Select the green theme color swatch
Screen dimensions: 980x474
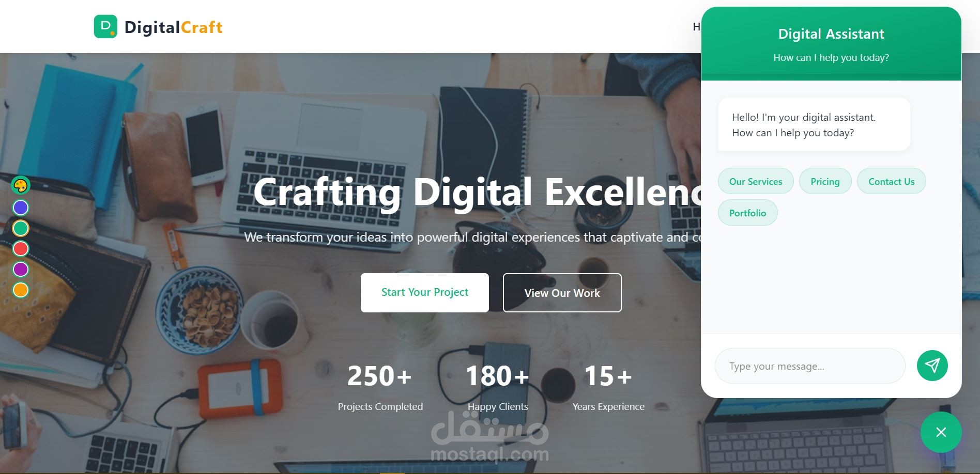click(x=21, y=228)
